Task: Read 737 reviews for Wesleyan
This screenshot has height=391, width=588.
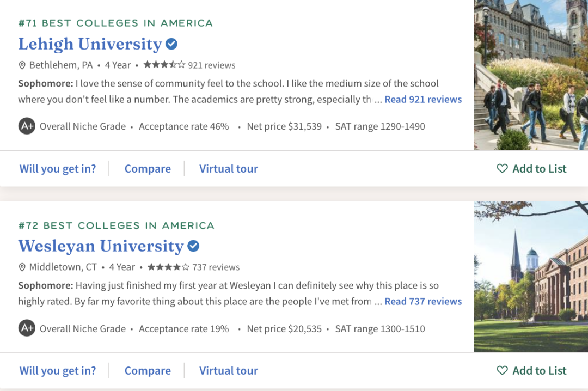Action: 423,302
